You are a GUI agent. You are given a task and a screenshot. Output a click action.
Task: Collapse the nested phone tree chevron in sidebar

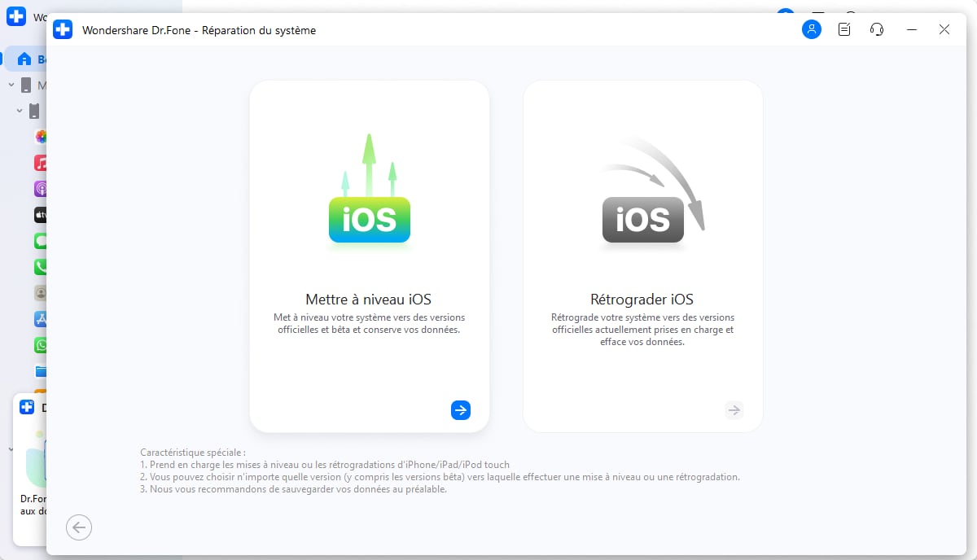(20, 110)
